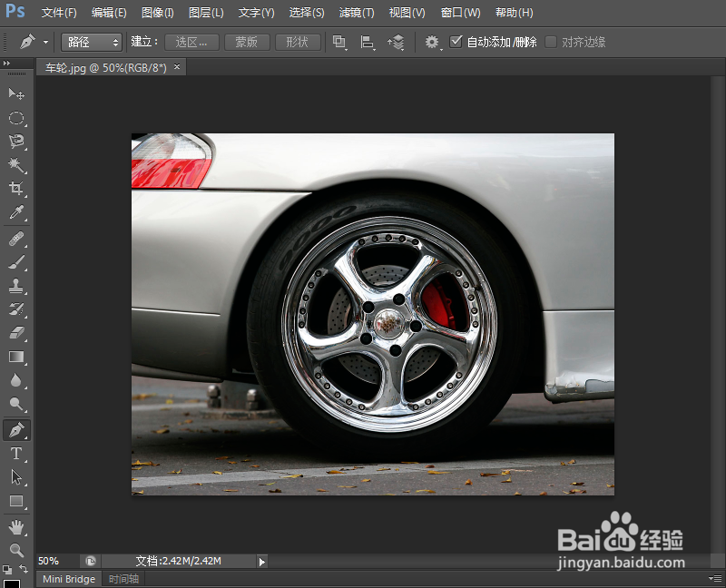Open path alignment options
The image size is (726, 588).
point(368,42)
